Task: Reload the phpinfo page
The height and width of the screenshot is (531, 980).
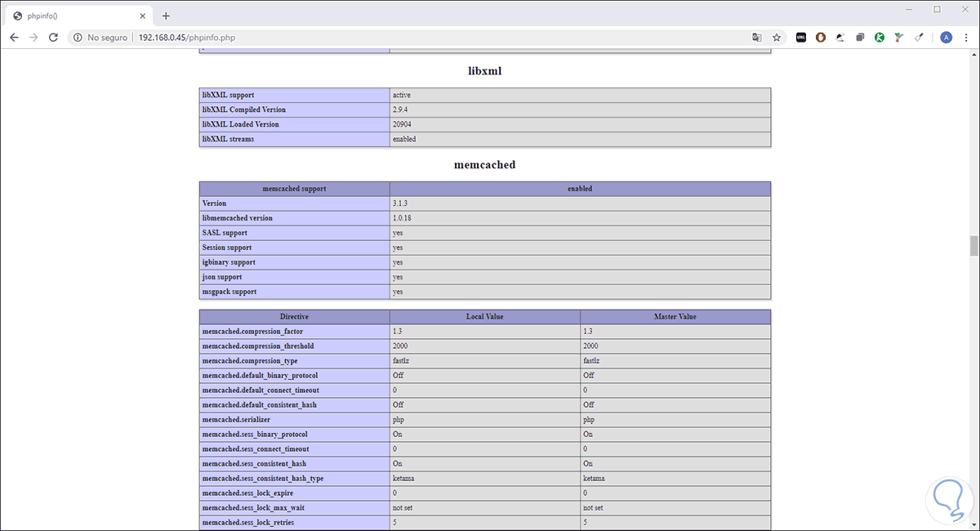Action: coord(54,38)
